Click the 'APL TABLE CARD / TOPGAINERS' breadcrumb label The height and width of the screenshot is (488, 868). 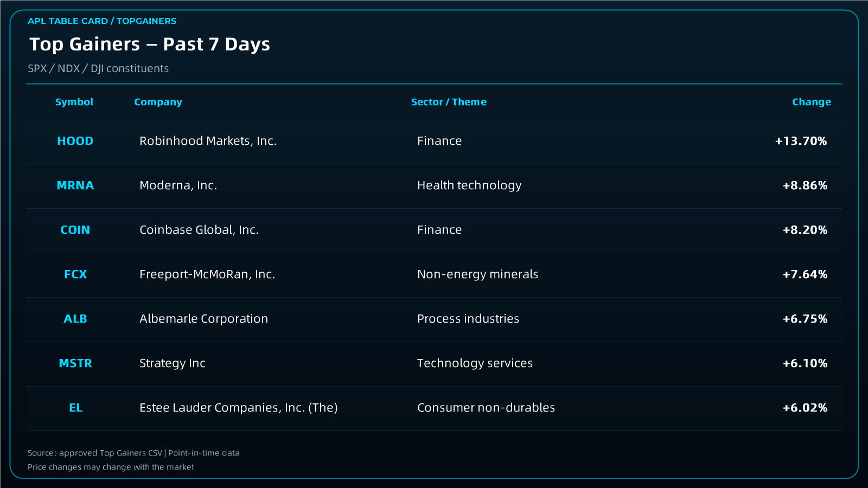(x=102, y=21)
